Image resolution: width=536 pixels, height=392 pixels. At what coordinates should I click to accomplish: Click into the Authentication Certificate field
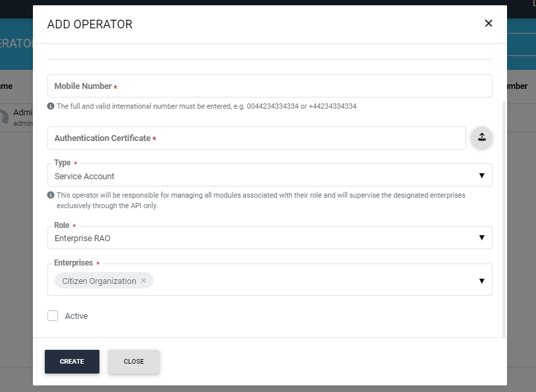point(257,138)
